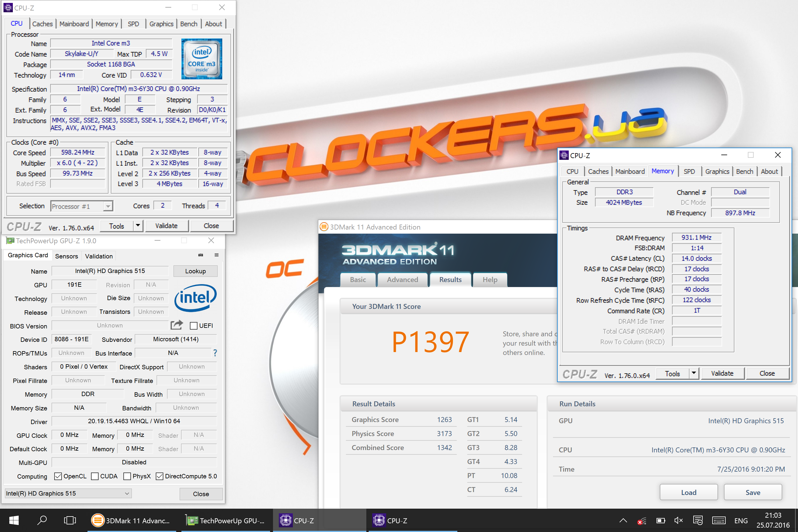Viewport: 798px width, 532px height.
Task: Click the Core Speed 598.24 MHz value
Action: click(x=78, y=152)
